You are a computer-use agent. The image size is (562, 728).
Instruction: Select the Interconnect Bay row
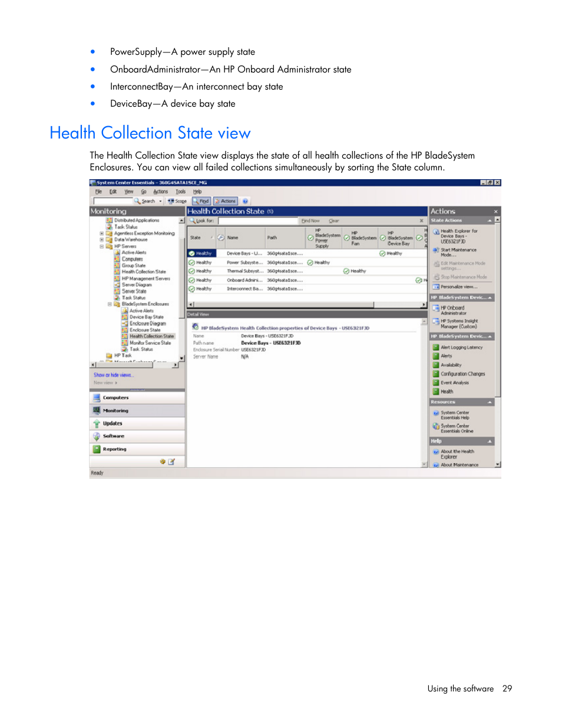coord(306,289)
